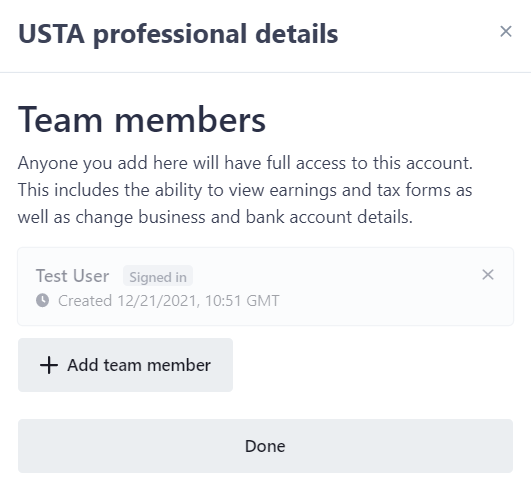
Task: Select the Test User team member card
Action: (265, 286)
